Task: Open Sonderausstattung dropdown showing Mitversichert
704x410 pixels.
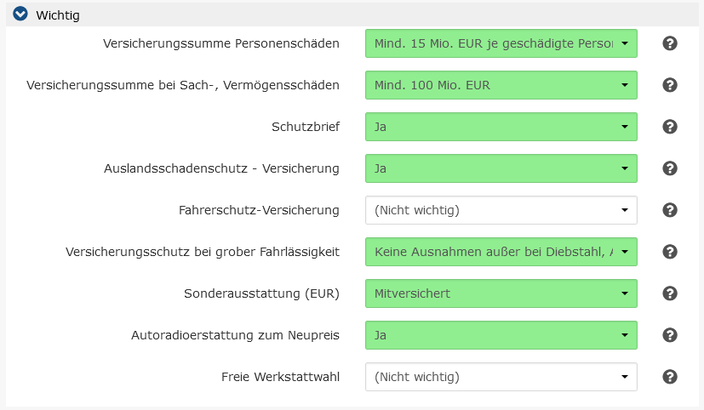Action: pyautogui.click(x=501, y=294)
